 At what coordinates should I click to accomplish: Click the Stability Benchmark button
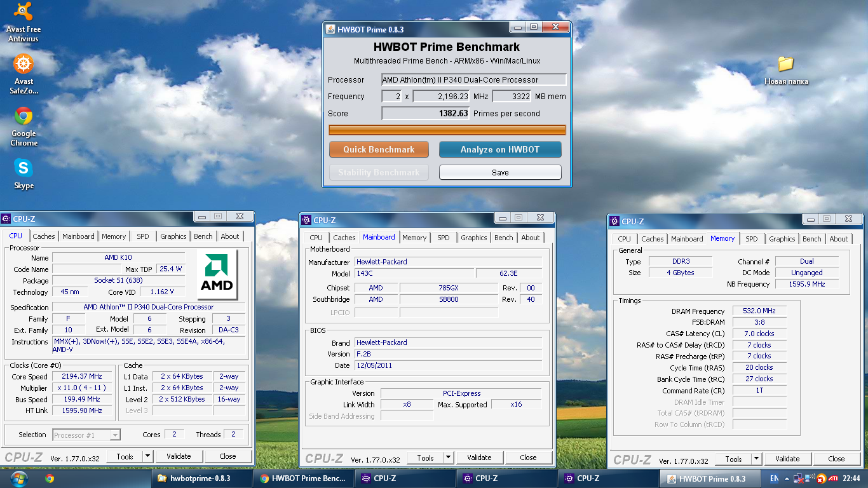coord(379,172)
